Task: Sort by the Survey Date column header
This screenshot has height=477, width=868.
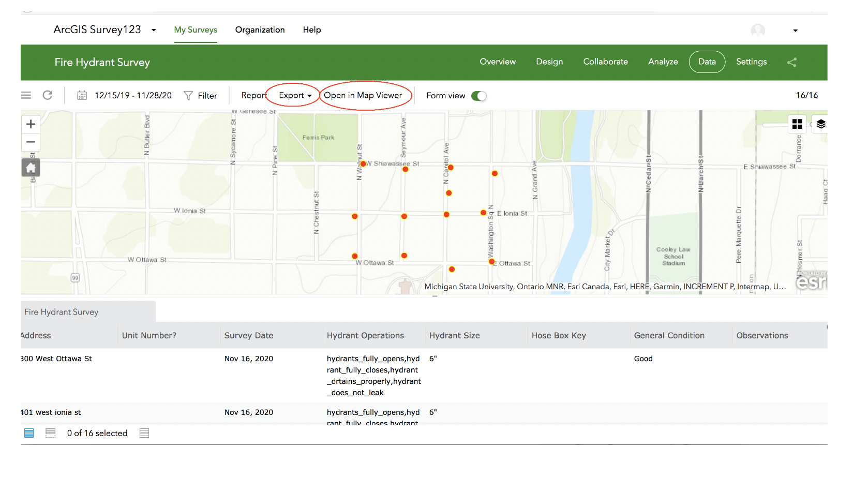Action: tap(249, 335)
